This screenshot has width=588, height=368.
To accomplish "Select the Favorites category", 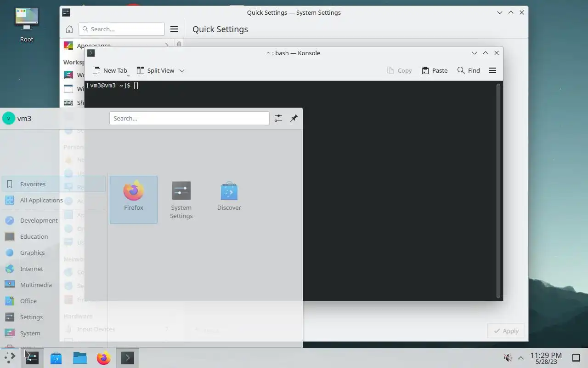I will click(x=54, y=184).
